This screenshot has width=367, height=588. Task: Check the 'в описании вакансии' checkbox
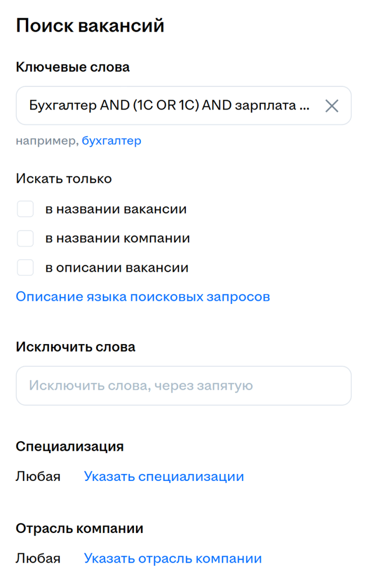25,267
